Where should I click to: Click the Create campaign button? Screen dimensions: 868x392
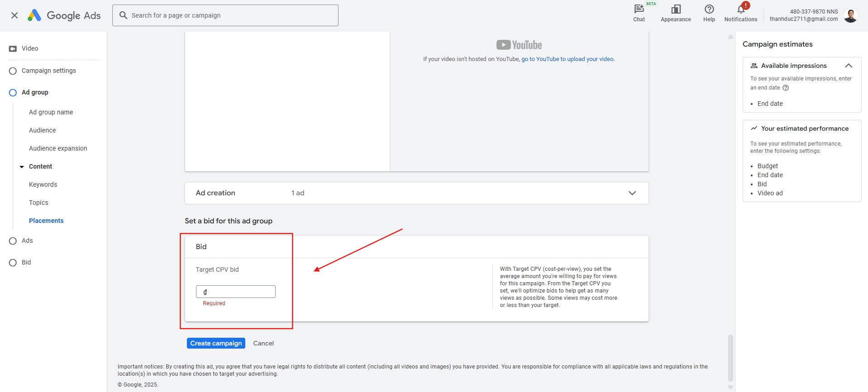[x=216, y=343]
